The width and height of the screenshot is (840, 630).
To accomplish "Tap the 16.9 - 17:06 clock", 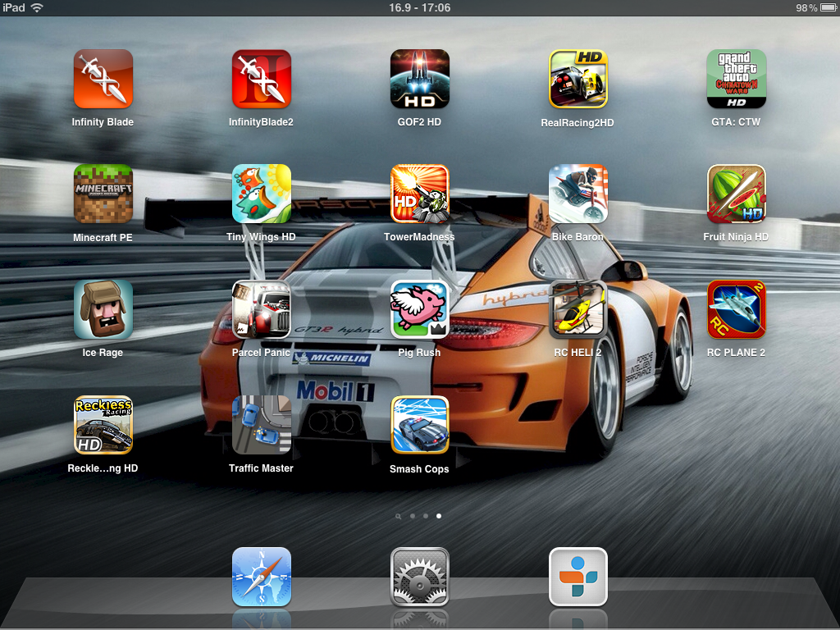I will click(x=419, y=7).
